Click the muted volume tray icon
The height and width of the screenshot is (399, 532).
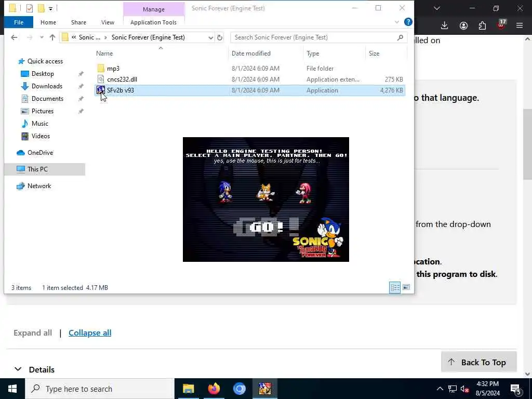click(465, 389)
